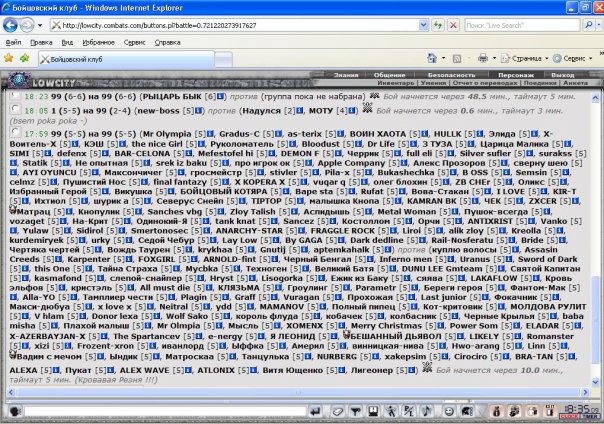
Task: Expand the Home button dropdown arrow
Action: (x=443, y=59)
